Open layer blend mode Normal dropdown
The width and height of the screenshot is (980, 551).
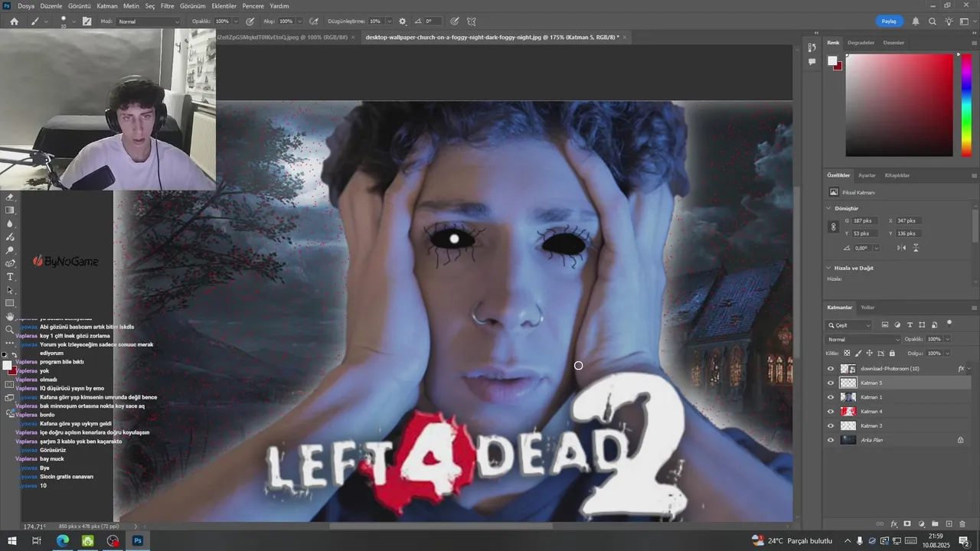click(864, 339)
